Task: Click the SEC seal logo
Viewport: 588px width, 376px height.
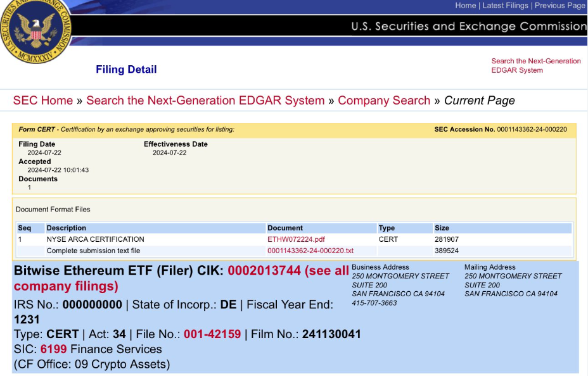Action: click(x=35, y=28)
